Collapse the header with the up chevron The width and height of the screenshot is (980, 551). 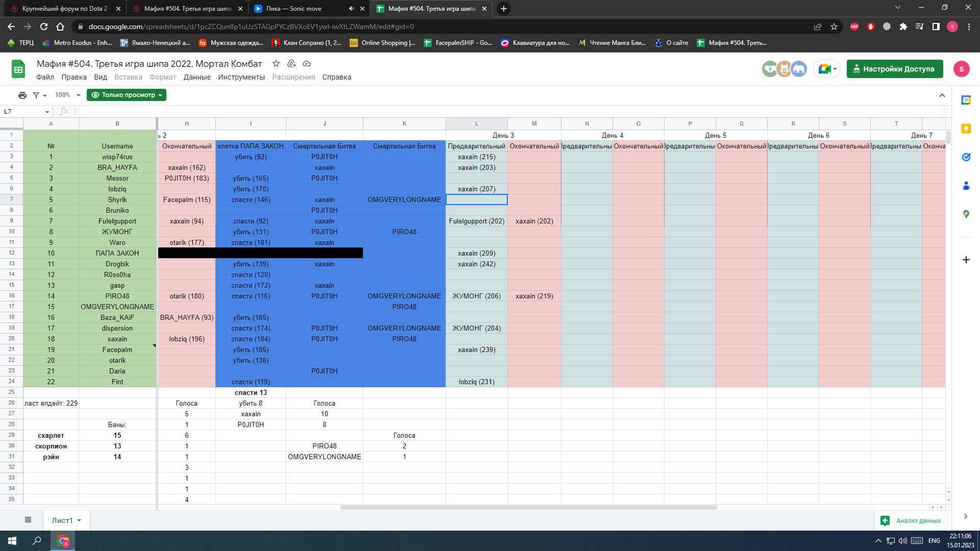coord(942,95)
